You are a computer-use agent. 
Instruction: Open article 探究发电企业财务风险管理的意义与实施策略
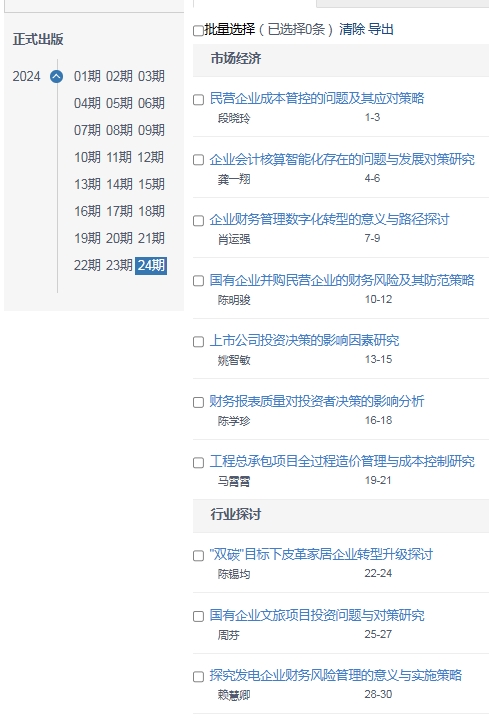coord(336,675)
